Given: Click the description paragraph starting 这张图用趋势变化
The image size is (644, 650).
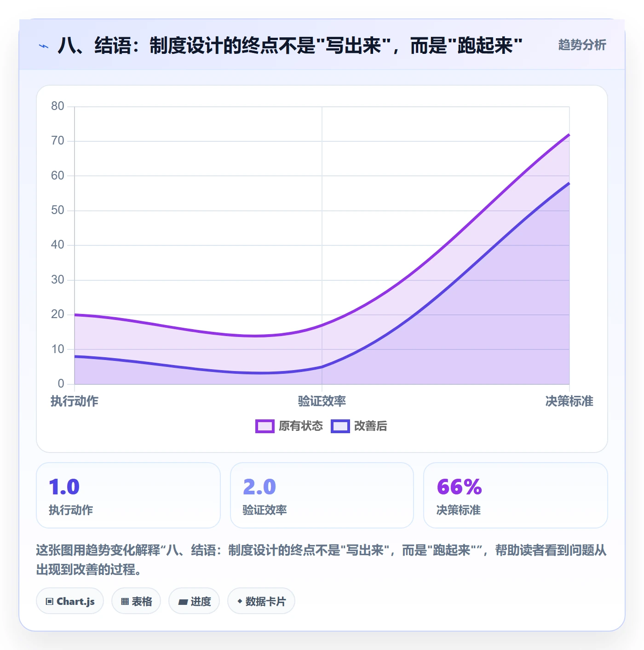Looking at the screenshot, I should click(322, 560).
